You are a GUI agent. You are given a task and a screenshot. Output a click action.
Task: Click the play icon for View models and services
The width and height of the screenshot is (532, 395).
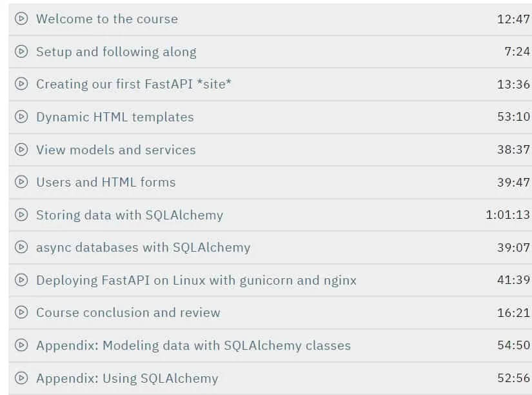pos(21,149)
